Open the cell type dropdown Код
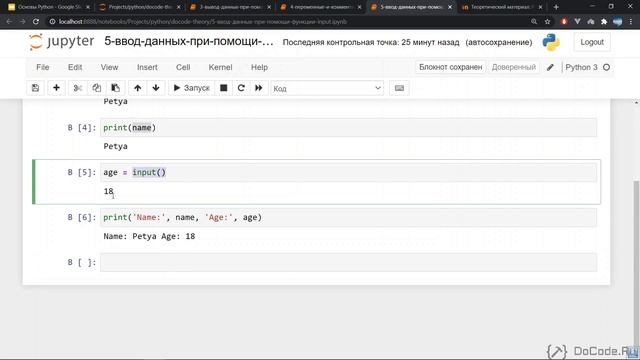Viewport: 640px width, 360px height. [x=327, y=88]
